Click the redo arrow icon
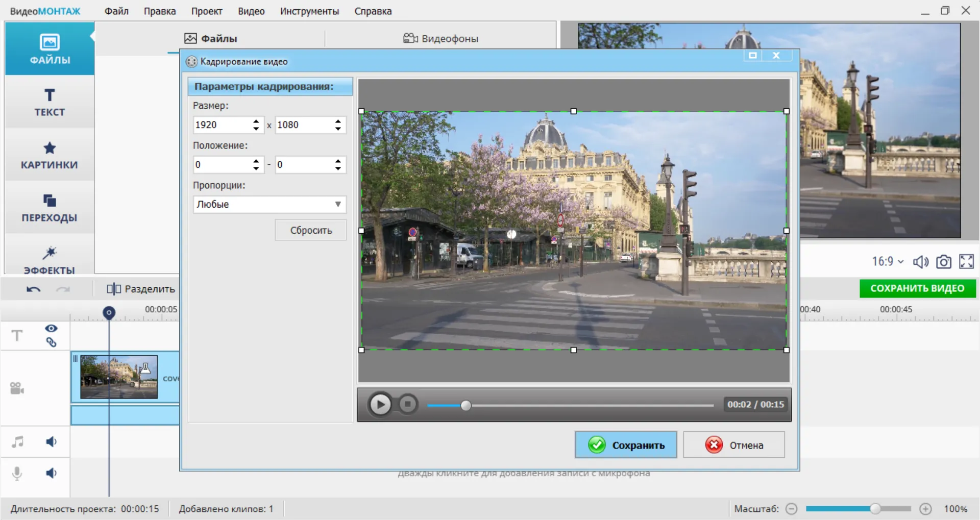 tap(63, 289)
